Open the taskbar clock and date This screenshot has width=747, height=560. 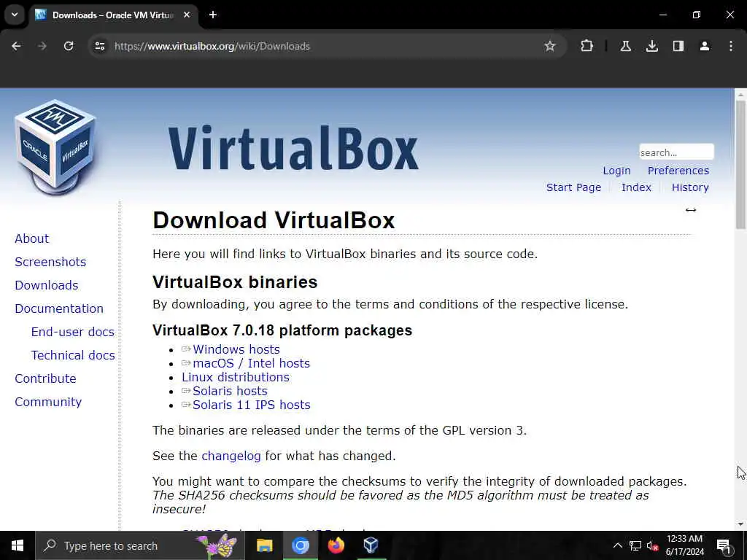coord(684,545)
